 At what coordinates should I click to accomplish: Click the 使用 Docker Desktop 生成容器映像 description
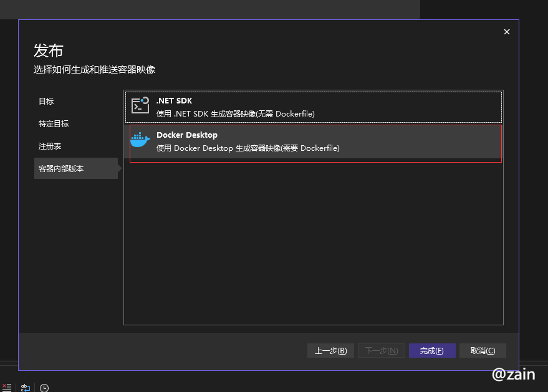pos(248,148)
